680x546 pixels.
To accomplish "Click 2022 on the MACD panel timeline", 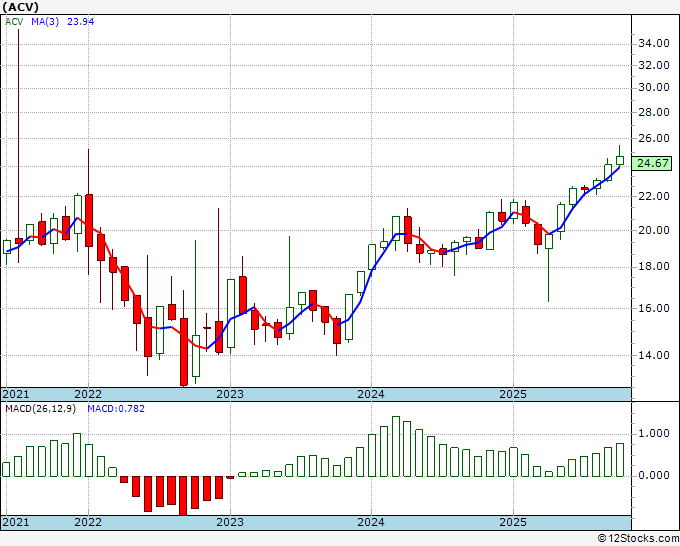I will tap(88, 522).
